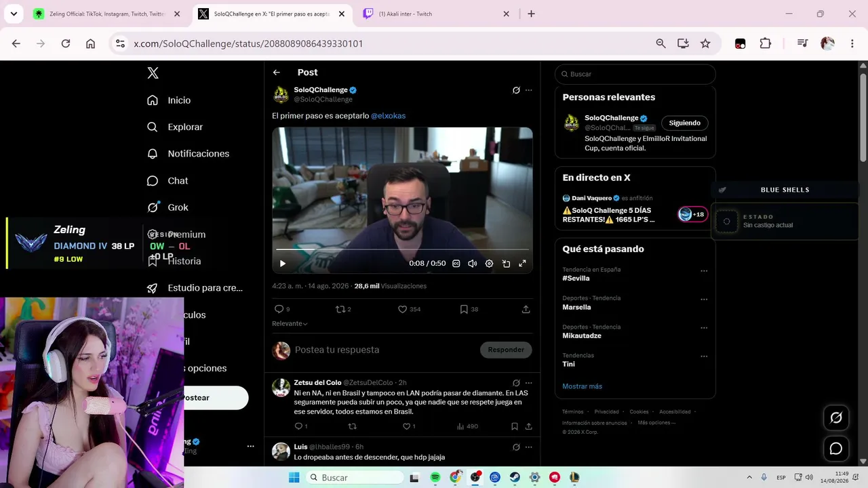Click Mostrar más under trends
The width and height of the screenshot is (868, 488).
(x=582, y=386)
